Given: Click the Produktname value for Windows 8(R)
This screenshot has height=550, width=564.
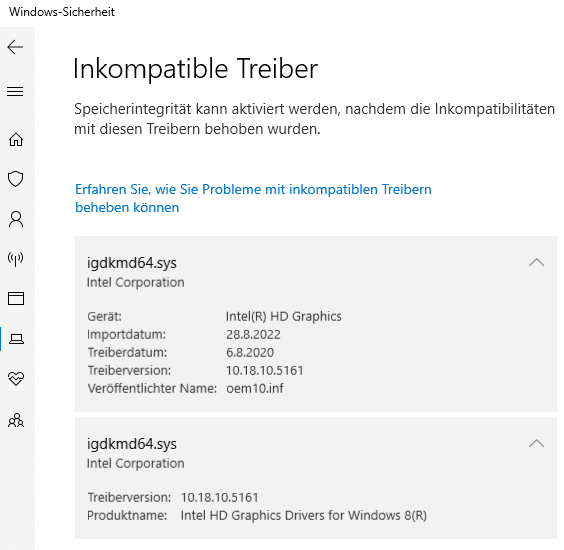Looking at the screenshot, I should tap(304, 515).
